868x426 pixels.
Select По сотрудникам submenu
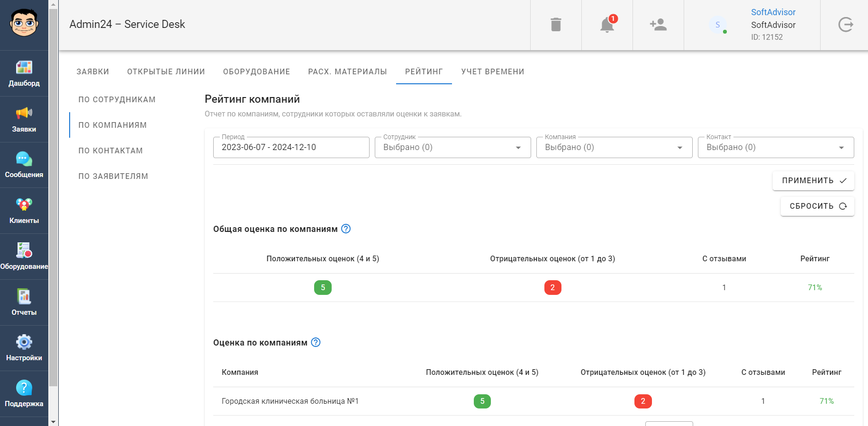point(117,99)
